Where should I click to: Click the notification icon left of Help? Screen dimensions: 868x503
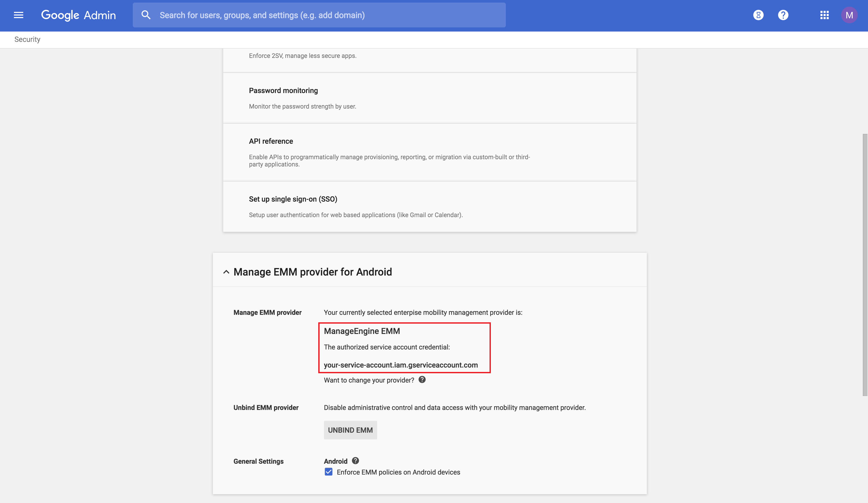[x=758, y=15]
